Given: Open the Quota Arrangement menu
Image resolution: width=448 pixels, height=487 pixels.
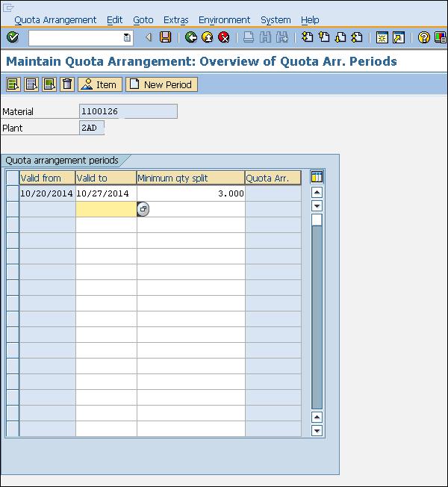Looking at the screenshot, I should point(55,20).
